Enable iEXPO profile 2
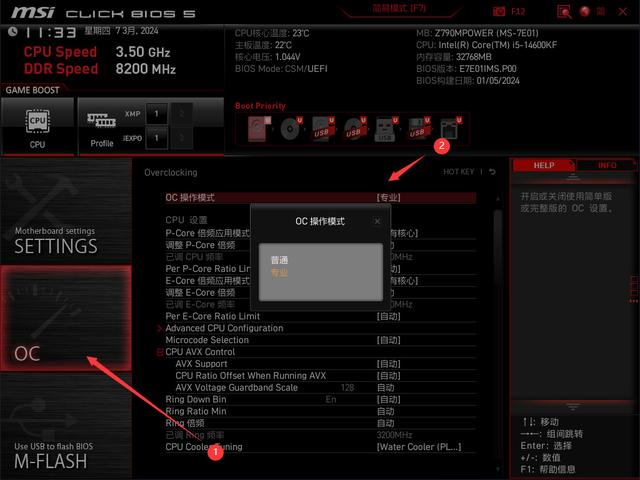The image size is (640, 480). [182, 138]
